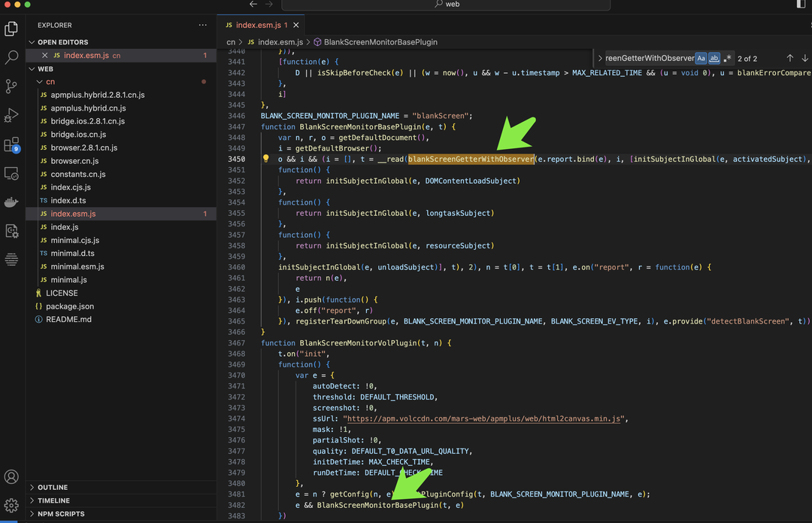This screenshot has height=523, width=812.
Task: Click the lightbulb code action icon
Action: pos(265,159)
